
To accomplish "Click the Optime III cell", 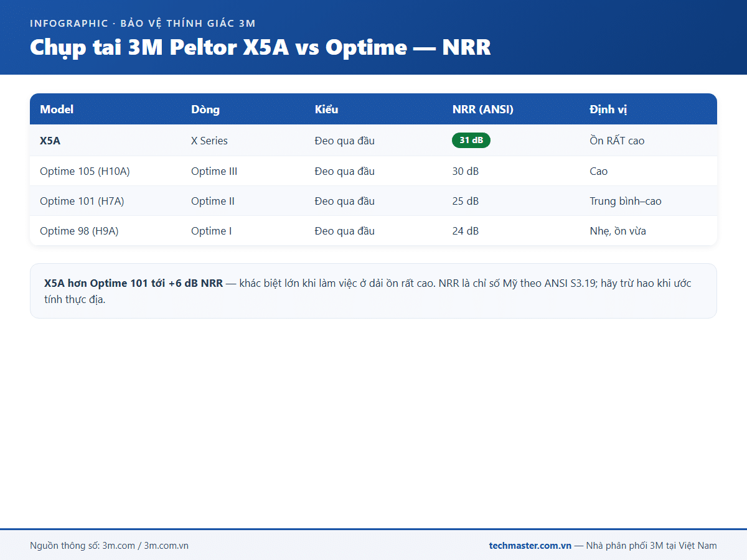I will pyautogui.click(x=214, y=171).
